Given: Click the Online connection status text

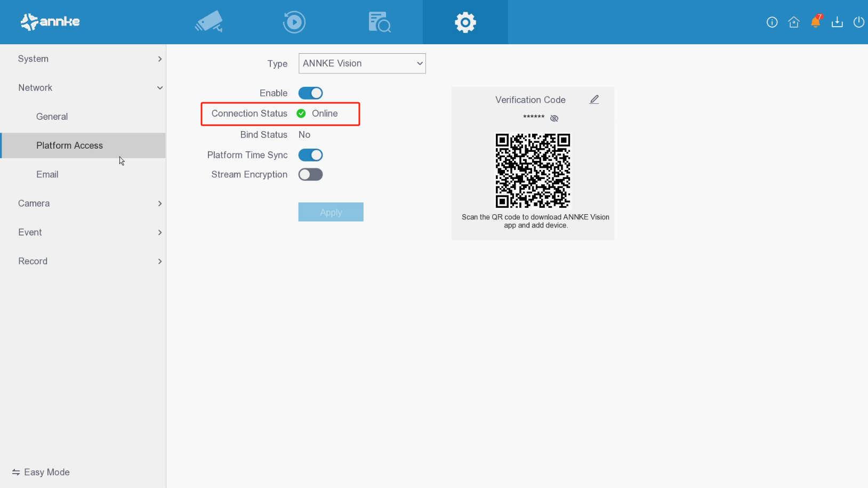Looking at the screenshot, I should pos(325,113).
